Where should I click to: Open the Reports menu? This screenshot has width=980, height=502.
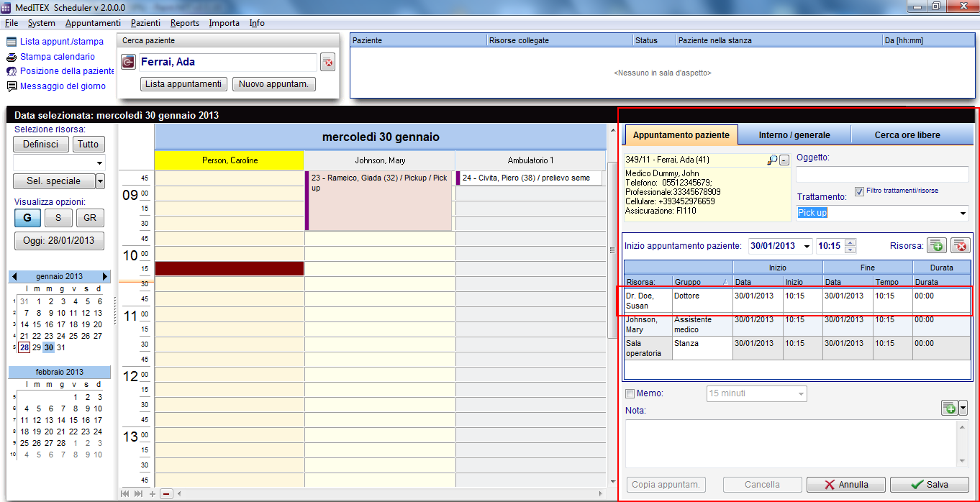click(x=185, y=23)
